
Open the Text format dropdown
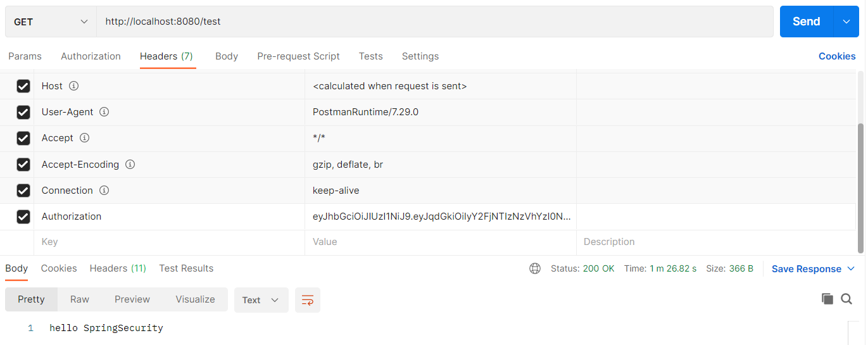point(261,300)
